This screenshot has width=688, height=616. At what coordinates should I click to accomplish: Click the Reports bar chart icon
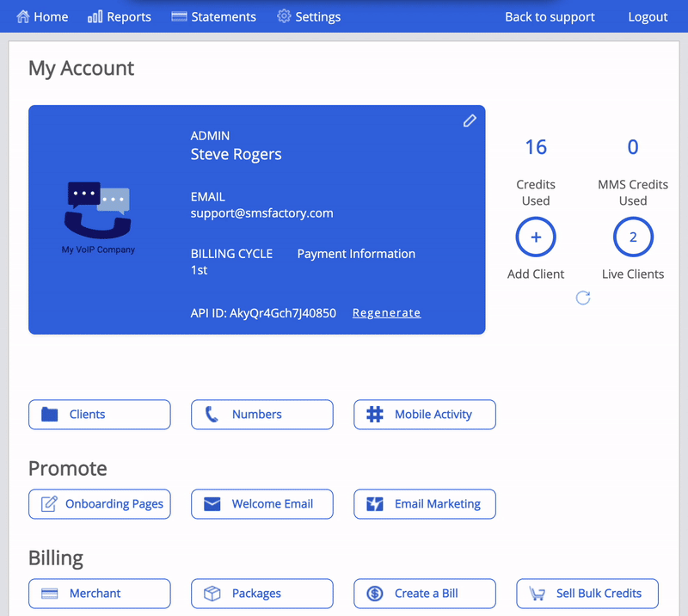click(x=95, y=16)
